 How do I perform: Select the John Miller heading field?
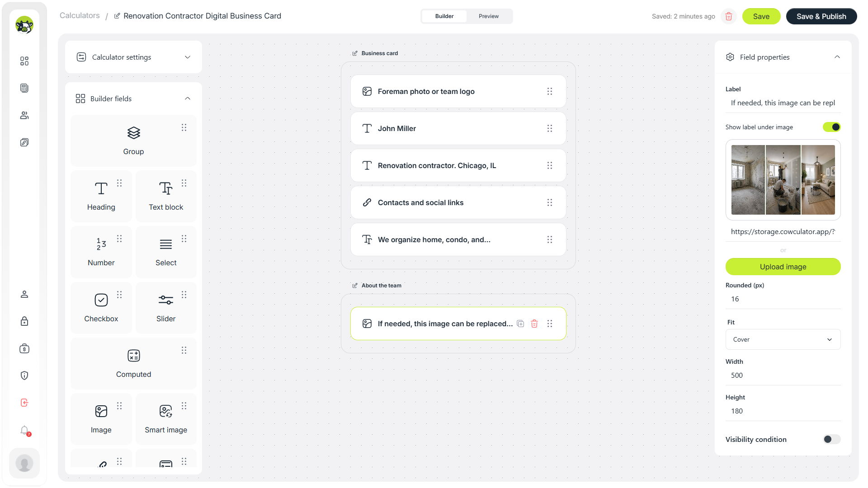tap(458, 128)
